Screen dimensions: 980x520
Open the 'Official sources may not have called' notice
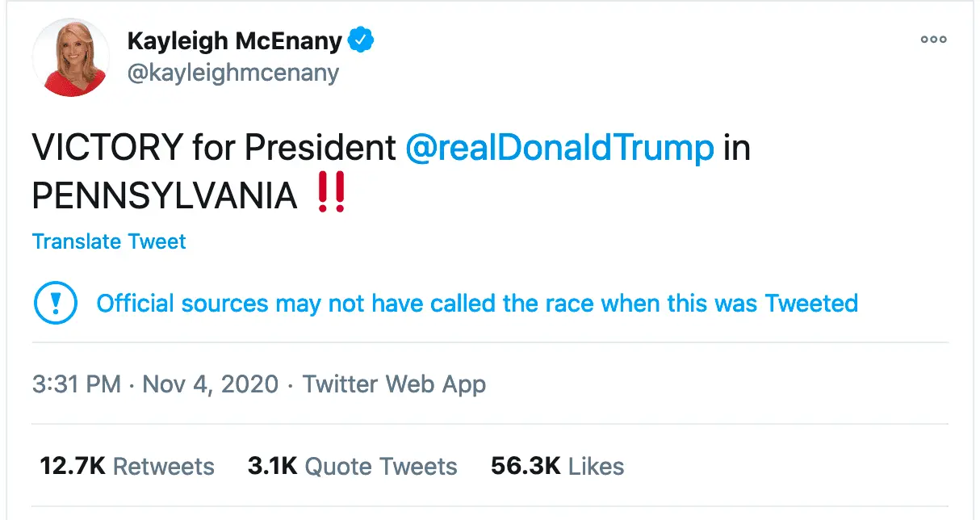[x=476, y=304]
